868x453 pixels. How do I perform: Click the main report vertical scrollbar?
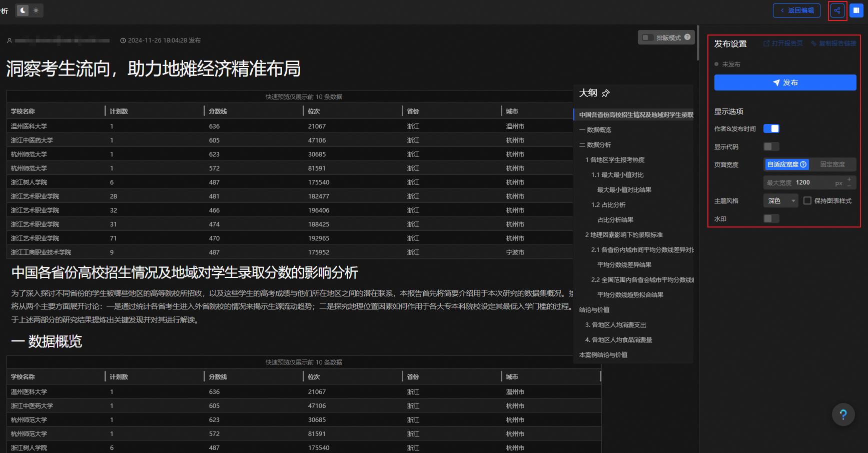click(x=697, y=43)
